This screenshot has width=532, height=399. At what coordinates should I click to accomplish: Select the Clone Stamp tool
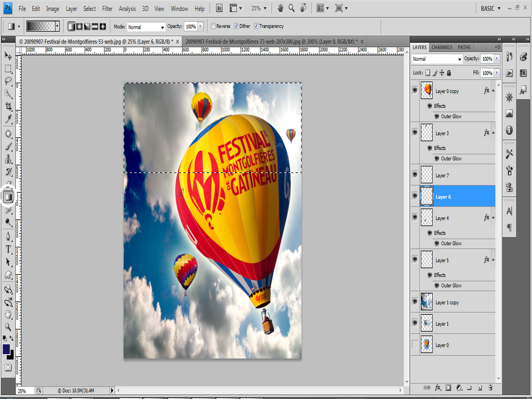pyautogui.click(x=8, y=159)
